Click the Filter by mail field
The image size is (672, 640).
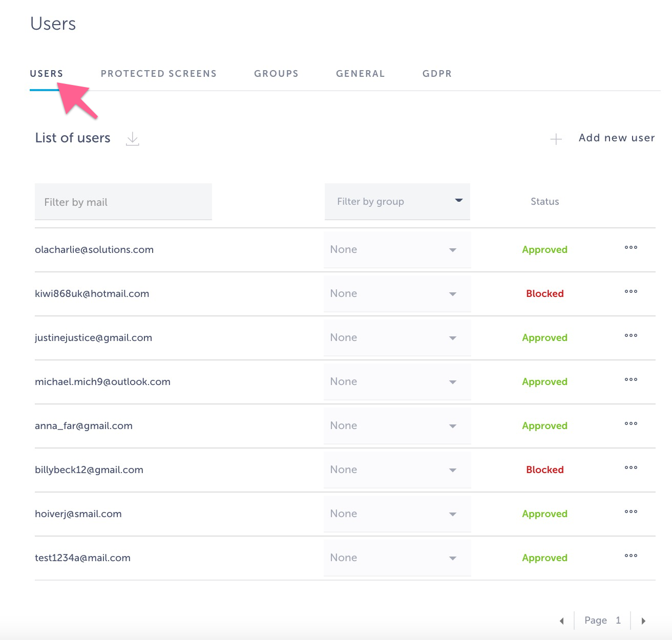[x=123, y=202]
